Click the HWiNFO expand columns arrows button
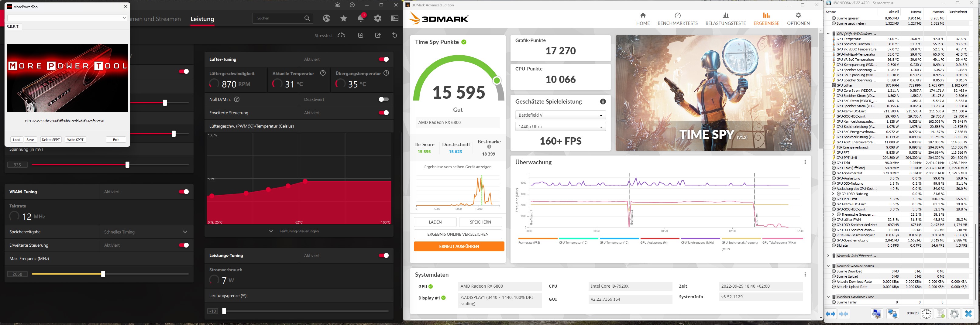Viewport: 980px width, 325px height. [830, 314]
